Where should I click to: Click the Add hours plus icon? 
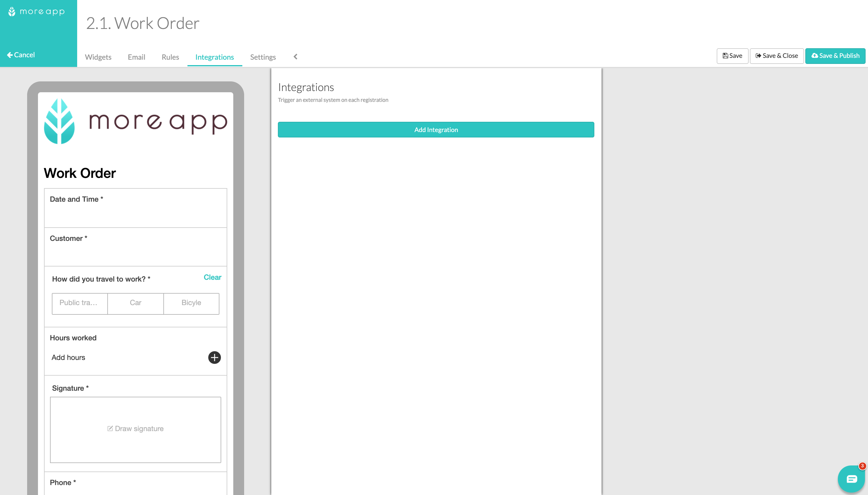pyautogui.click(x=214, y=358)
